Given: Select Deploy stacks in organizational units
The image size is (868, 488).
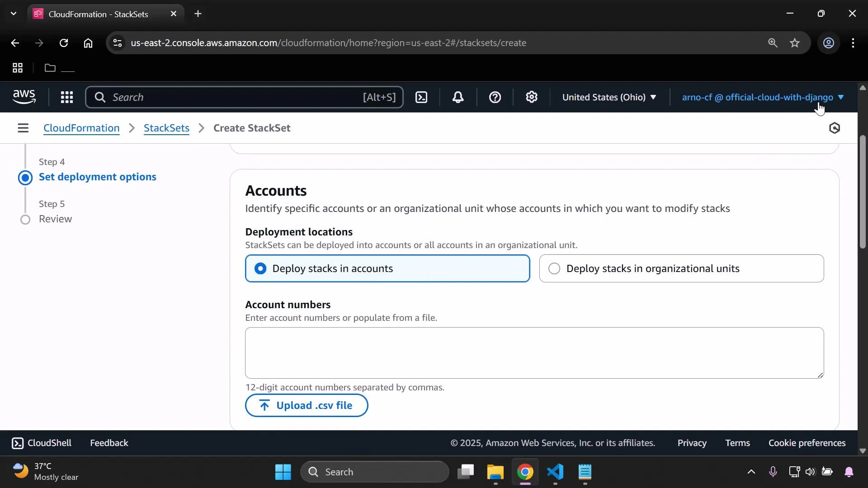Looking at the screenshot, I should click(x=554, y=268).
